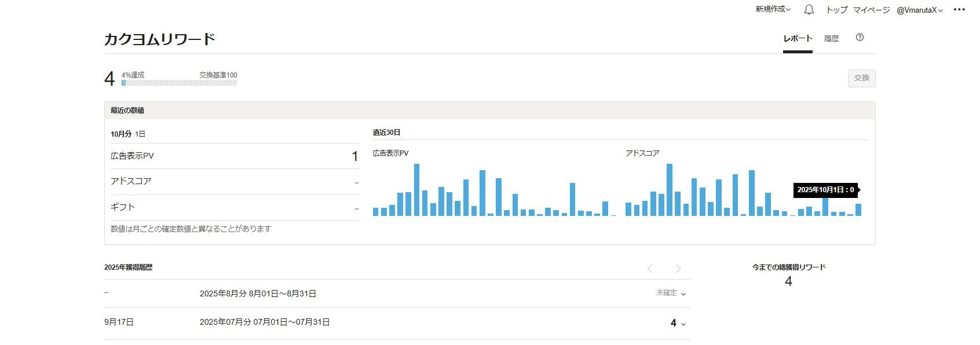Image resolution: width=980 pixels, height=345 pixels.
Task: Click the カクヨムリワード page title
Action: pyautogui.click(x=159, y=39)
